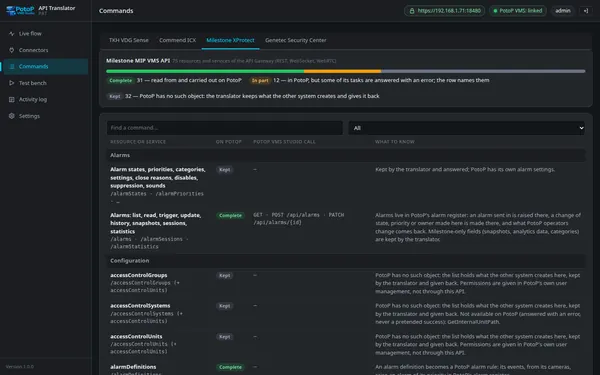Click the What to know column header
Screen dimensions: 600x375
pyautogui.click(x=395, y=142)
